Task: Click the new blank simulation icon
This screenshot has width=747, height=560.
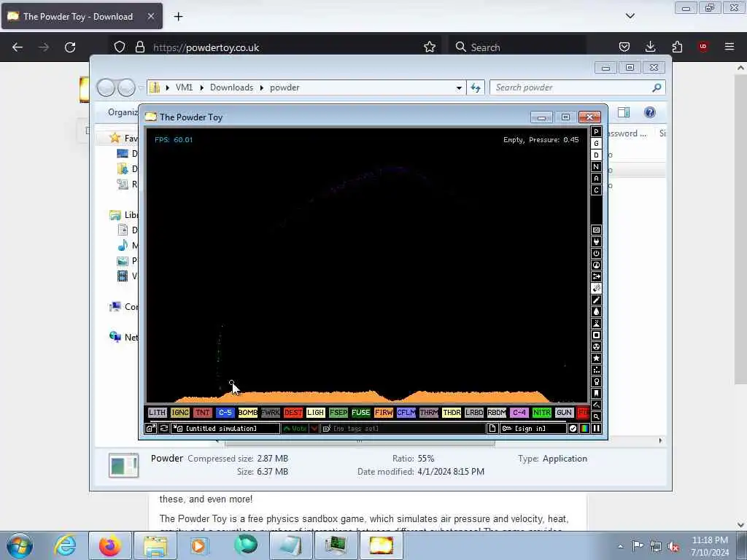Action: 492,428
